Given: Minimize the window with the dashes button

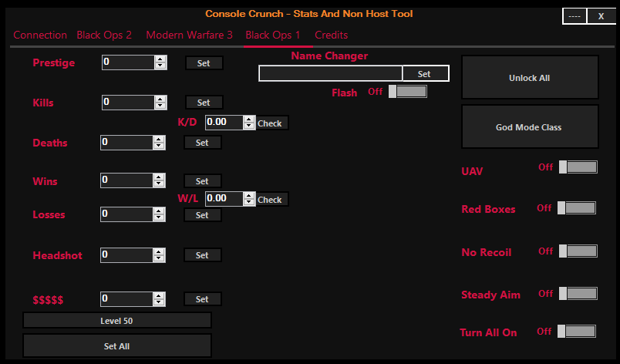Looking at the screenshot, I should (x=575, y=16).
